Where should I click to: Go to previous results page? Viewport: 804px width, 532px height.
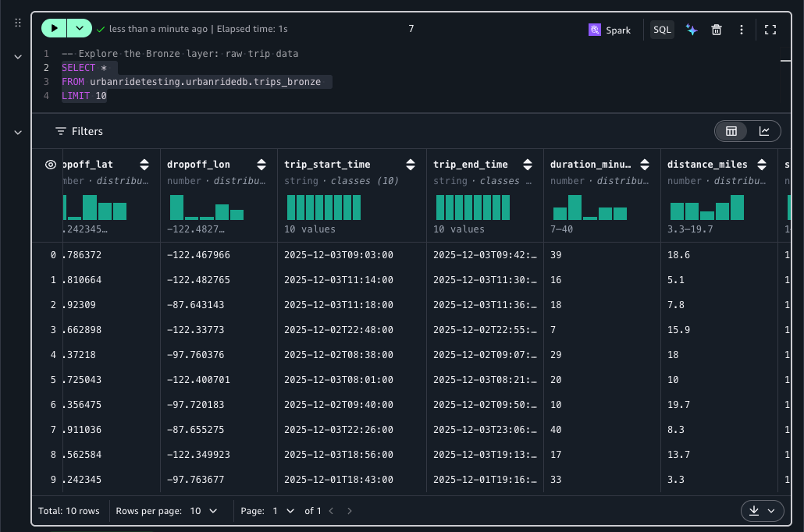(x=331, y=511)
